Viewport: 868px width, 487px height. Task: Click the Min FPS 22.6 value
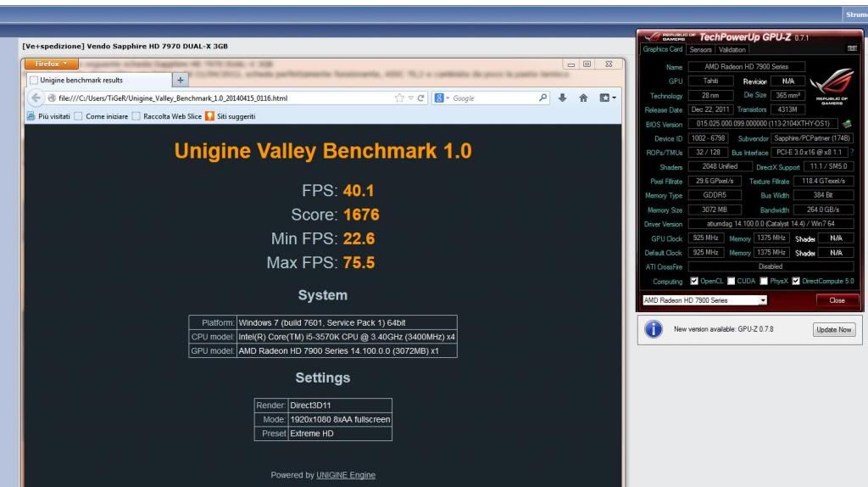(359, 238)
